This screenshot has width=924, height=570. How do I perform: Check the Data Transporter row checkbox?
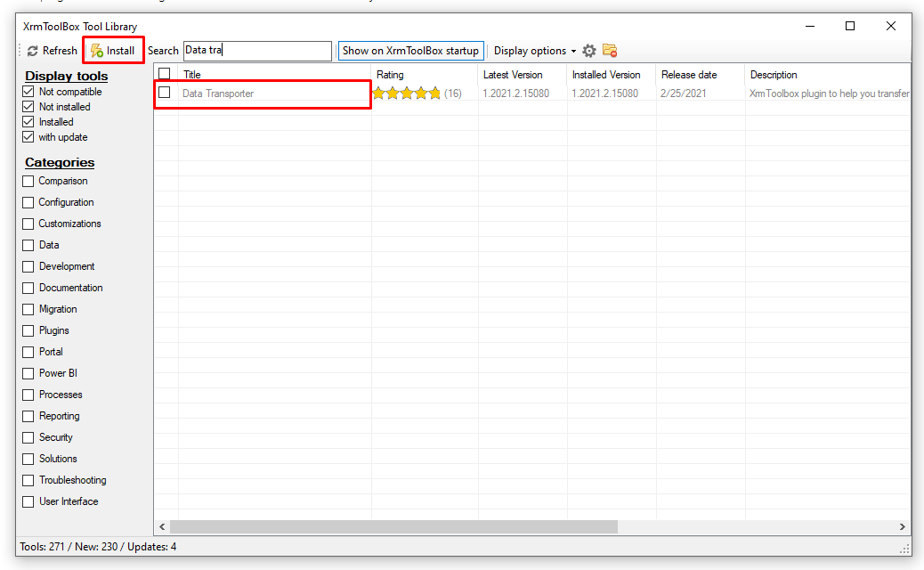(x=164, y=92)
